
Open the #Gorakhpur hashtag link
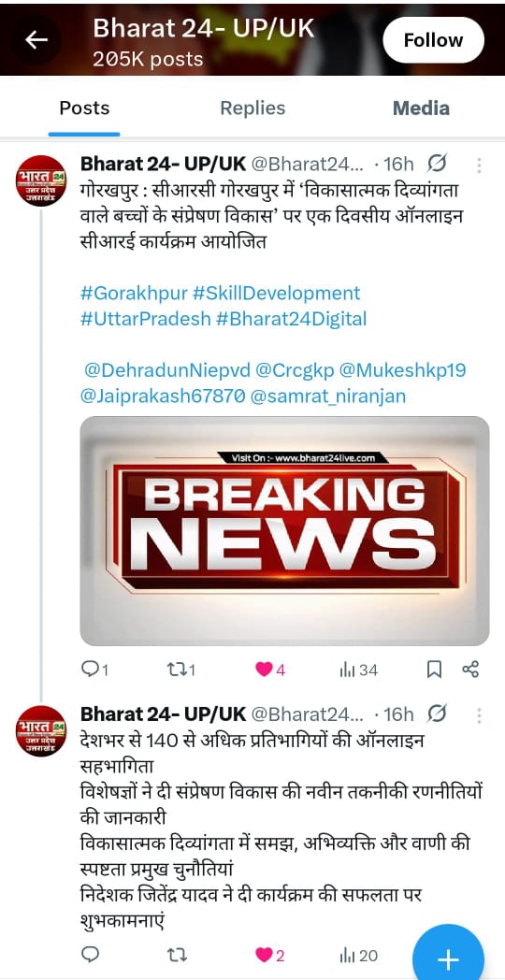pos(133,293)
